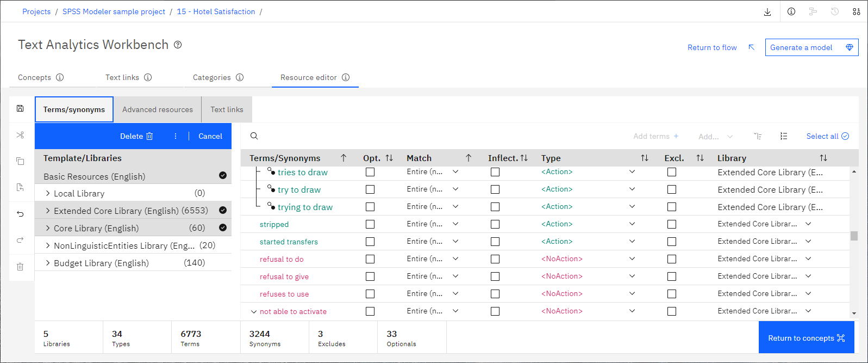Click the paste icon in left sidebar
This screenshot has height=363, width=868.
tap(20, 187)
